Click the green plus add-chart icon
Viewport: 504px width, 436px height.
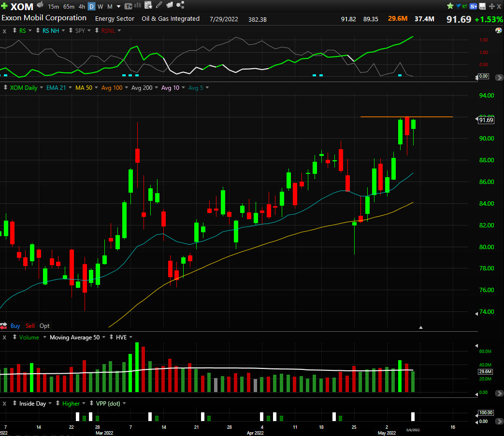(x=4, y=6)
